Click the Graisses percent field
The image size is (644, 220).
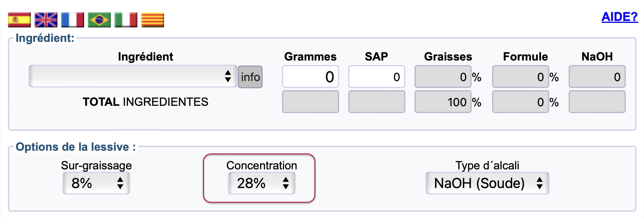point(443,77)
